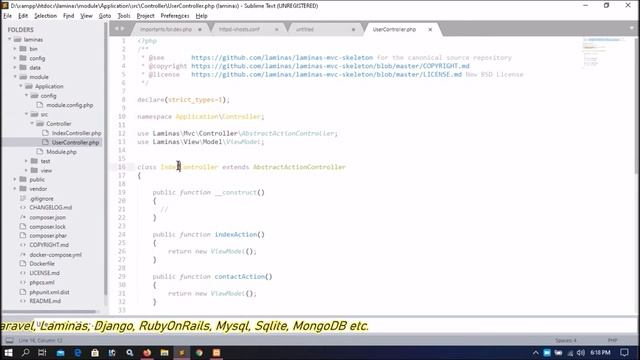Close the UserController.php tab
The width and height of the screenshot is (640, 360).
[430, 29]
